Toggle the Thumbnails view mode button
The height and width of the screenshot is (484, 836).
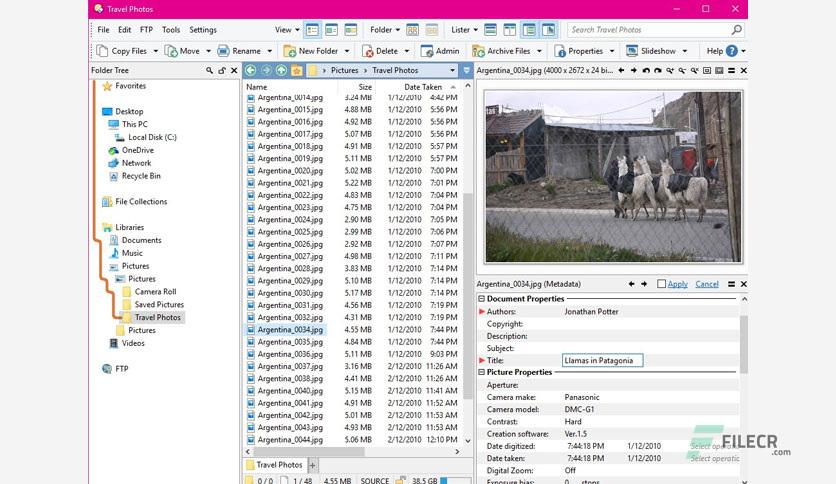tap(350, 30)
